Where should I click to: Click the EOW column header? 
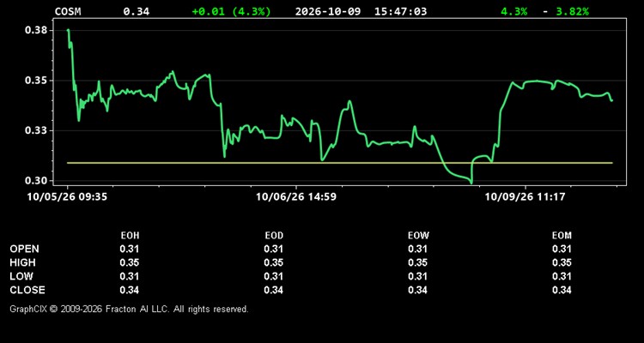coord(418,236)
